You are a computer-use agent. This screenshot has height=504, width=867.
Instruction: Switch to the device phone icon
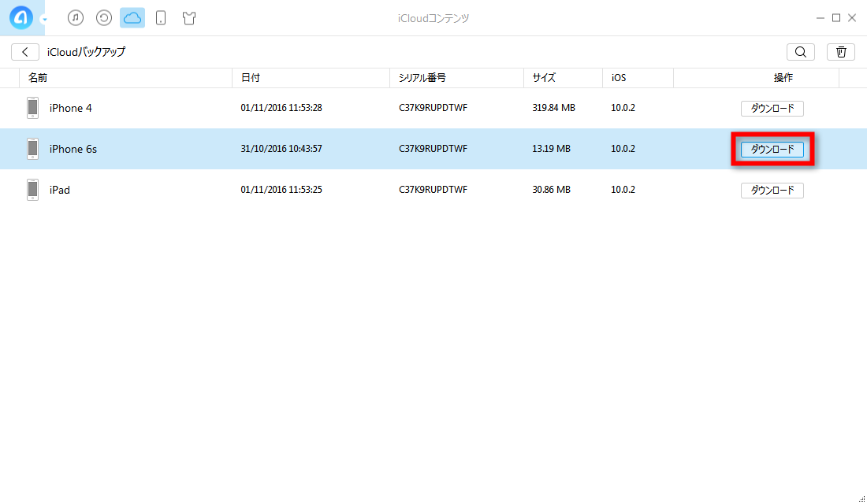pos(161,18)
